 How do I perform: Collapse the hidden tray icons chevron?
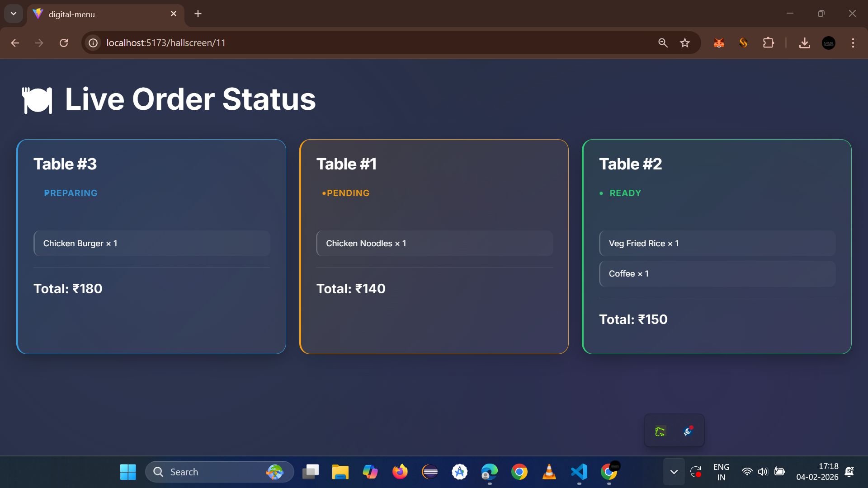pos(674,472)
